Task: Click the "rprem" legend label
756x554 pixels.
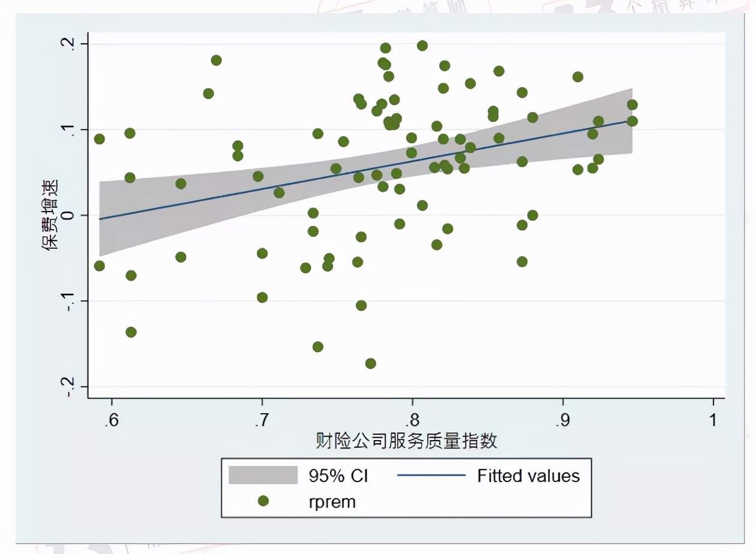Action: (328, 501)
